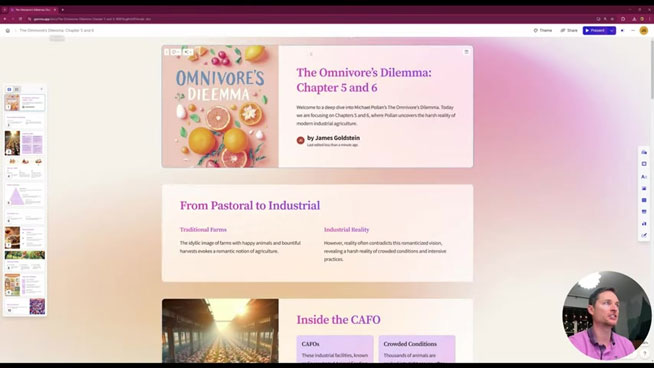Click the page vertical scrollbar
Screen dimensions: 654x368
coord(651,69)
